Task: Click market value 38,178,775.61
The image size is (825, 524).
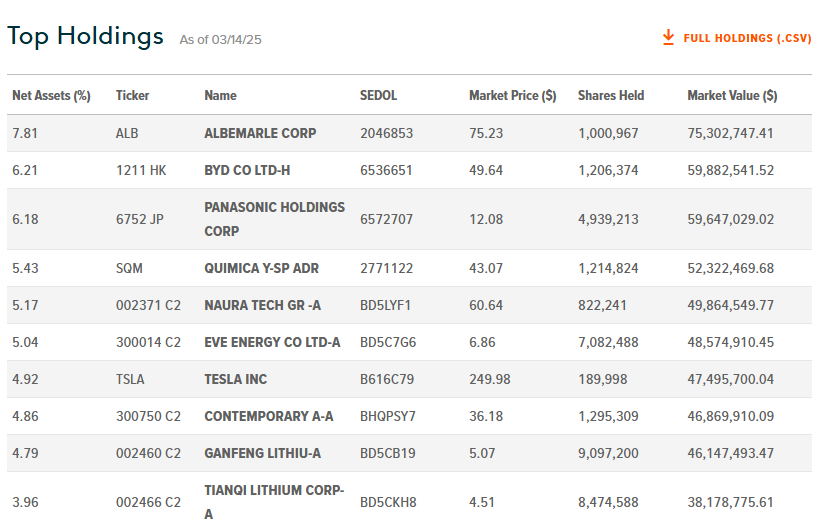Action: [730, 502]
